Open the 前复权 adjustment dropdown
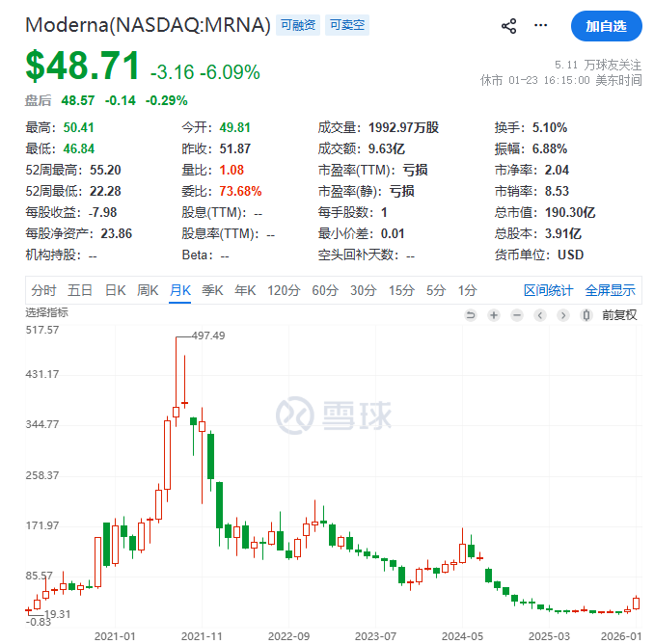Screen dimensions: 654x644 pyautogui.click(x=619, y=315)
